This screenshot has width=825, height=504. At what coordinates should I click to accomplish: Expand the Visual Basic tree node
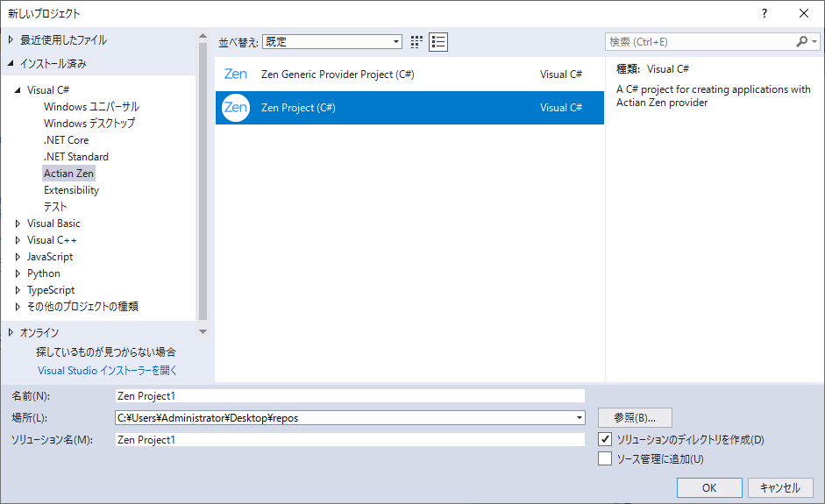click(x=18, y=224)
